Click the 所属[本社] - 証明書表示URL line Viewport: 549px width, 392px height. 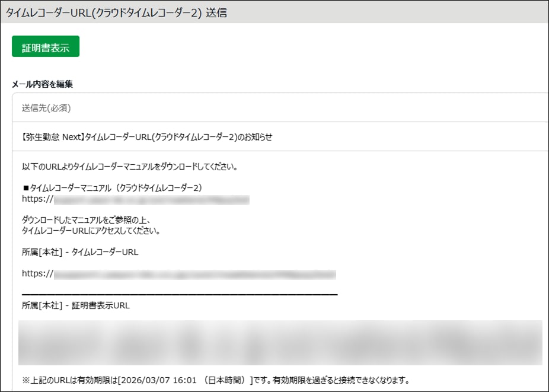pos(75,305)
